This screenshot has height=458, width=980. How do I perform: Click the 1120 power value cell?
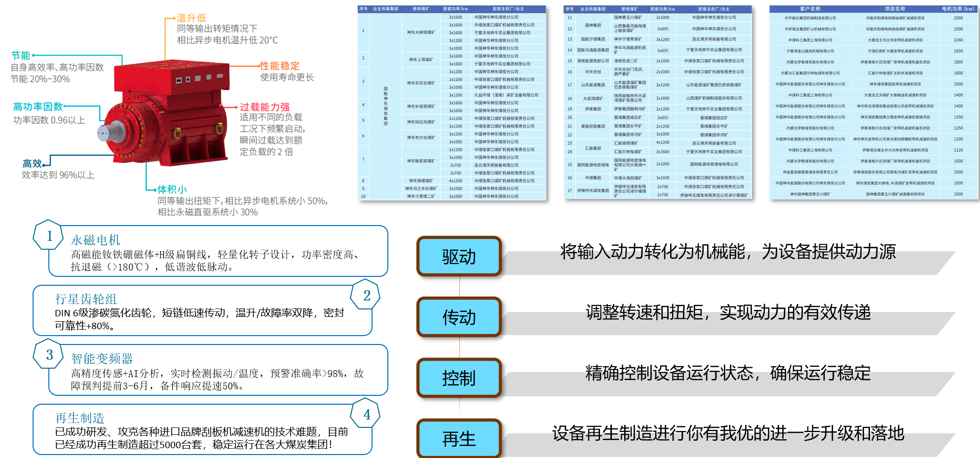click(x=958, y=150)
